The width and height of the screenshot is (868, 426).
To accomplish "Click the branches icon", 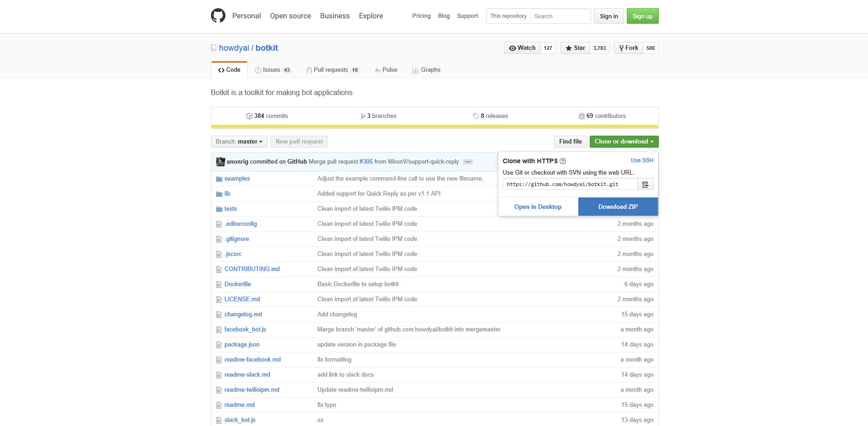I will pos(363,116).
